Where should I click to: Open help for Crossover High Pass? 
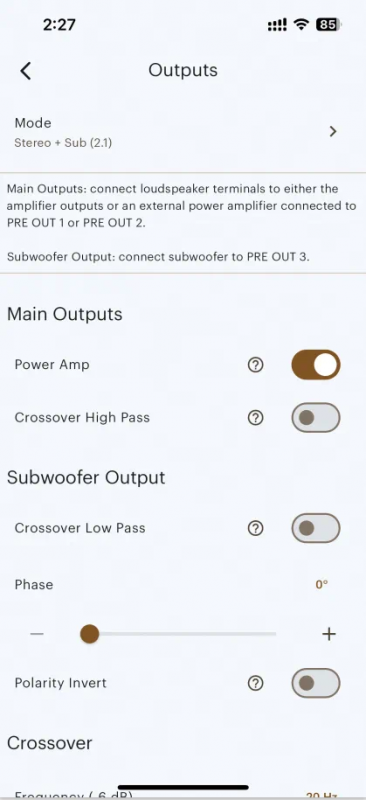click(x=255, y=418)
